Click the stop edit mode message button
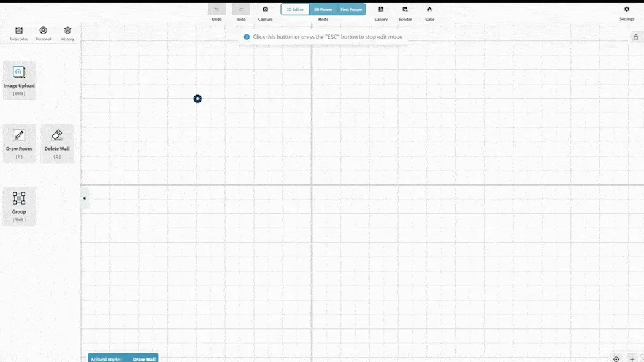644x362 pixels. coord(323,37)
